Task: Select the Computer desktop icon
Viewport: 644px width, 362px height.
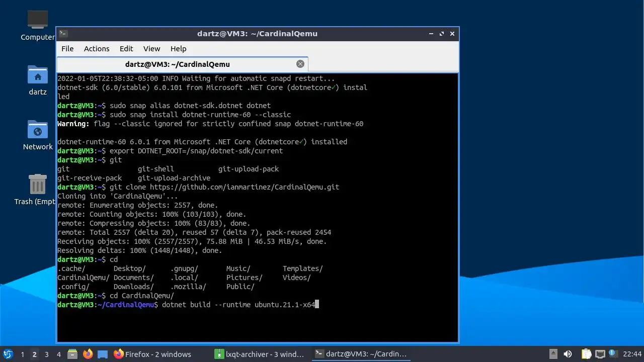Action: tap(38, 25)
